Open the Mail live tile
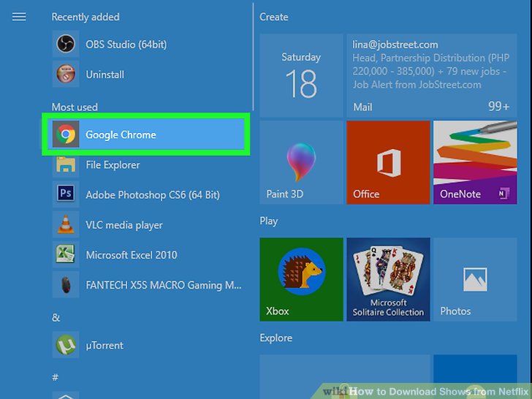The width and height of the screenshot is (532, 399). [x=432, y=75]
